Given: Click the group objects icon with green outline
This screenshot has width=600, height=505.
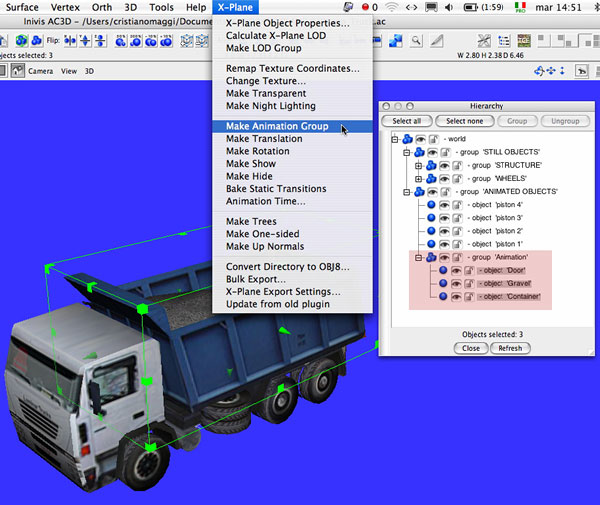Looking at the screenshot, I should coord(21,40).
